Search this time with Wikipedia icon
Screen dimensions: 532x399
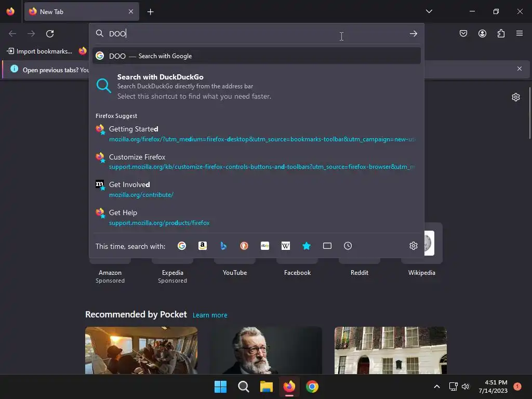click(286, 246)
